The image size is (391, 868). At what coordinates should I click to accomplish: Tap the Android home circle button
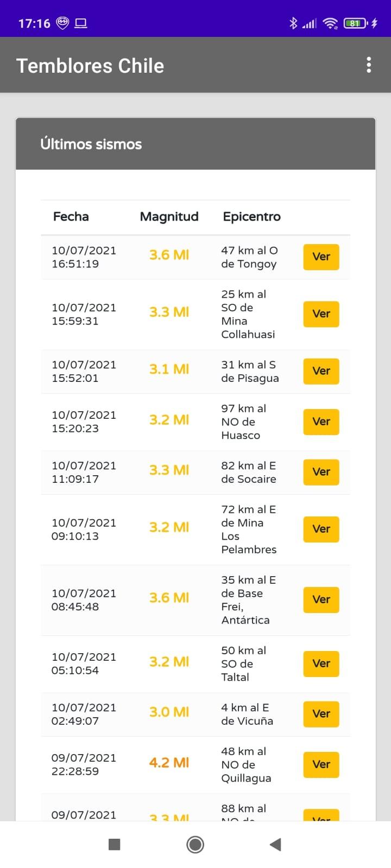195,844
